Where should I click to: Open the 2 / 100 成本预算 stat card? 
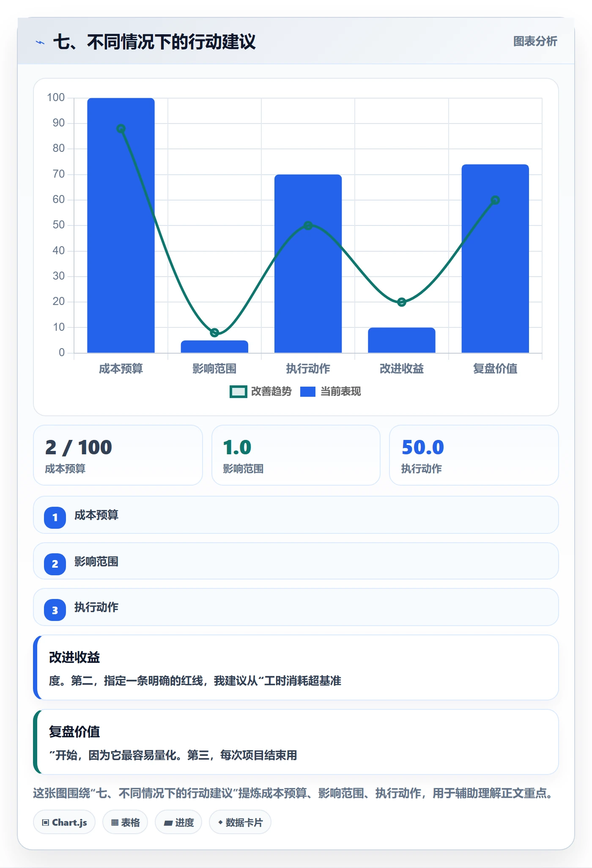(118, 455)
